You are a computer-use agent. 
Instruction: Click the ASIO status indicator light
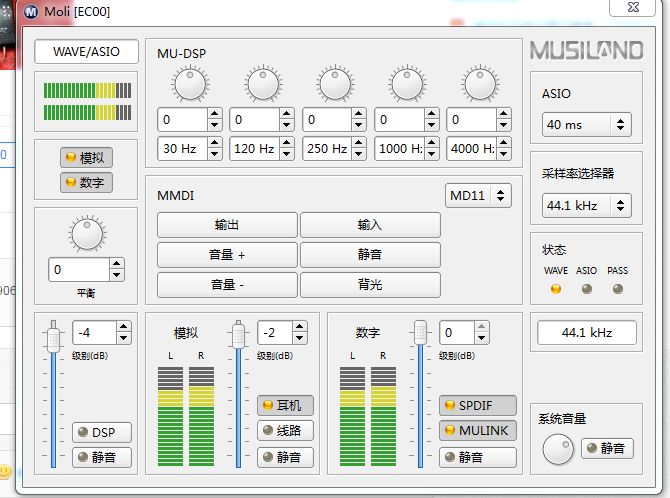click(587, 289)
